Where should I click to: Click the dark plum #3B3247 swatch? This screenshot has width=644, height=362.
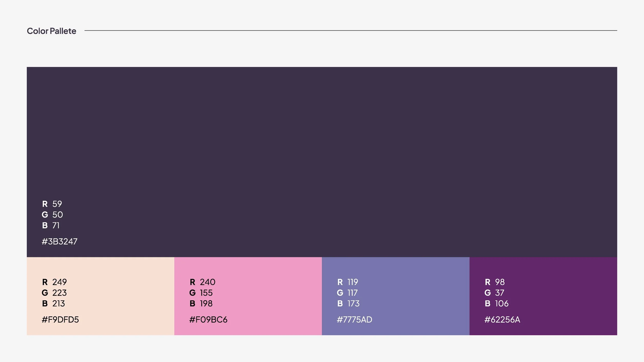322,162
